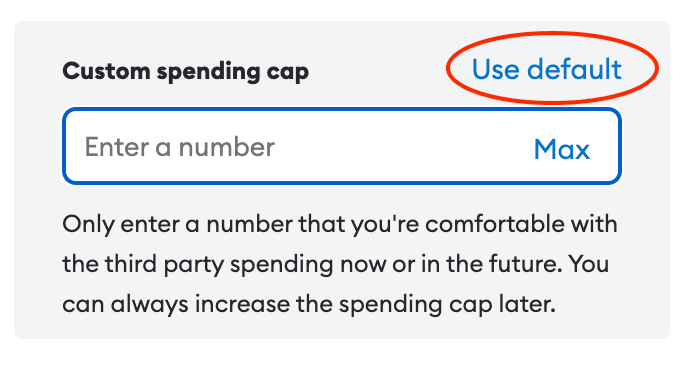This screenshot has height=366, width=690.
Task: Select the Custom spending cap heading
Action: pyautogui.click(x=185, y=72)
